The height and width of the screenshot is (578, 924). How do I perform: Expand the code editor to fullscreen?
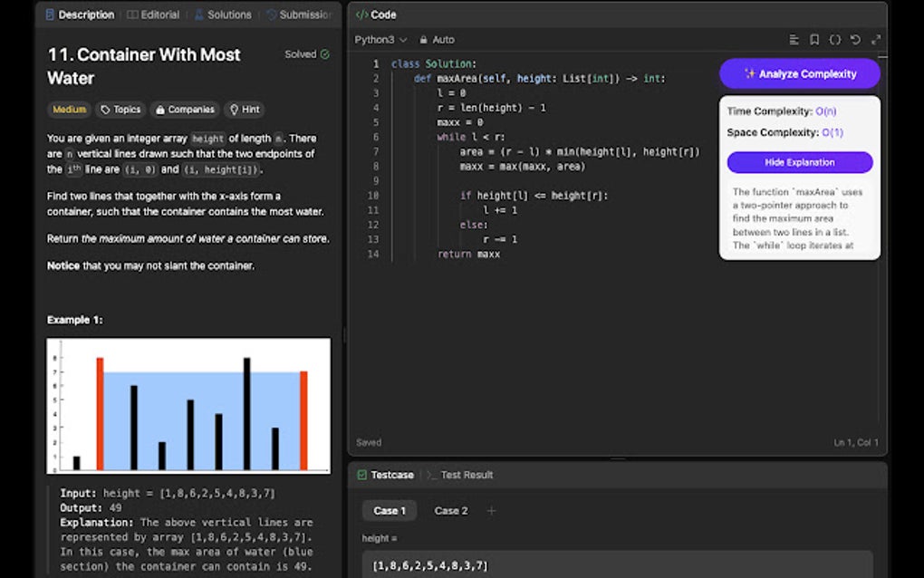coord(876,39)
